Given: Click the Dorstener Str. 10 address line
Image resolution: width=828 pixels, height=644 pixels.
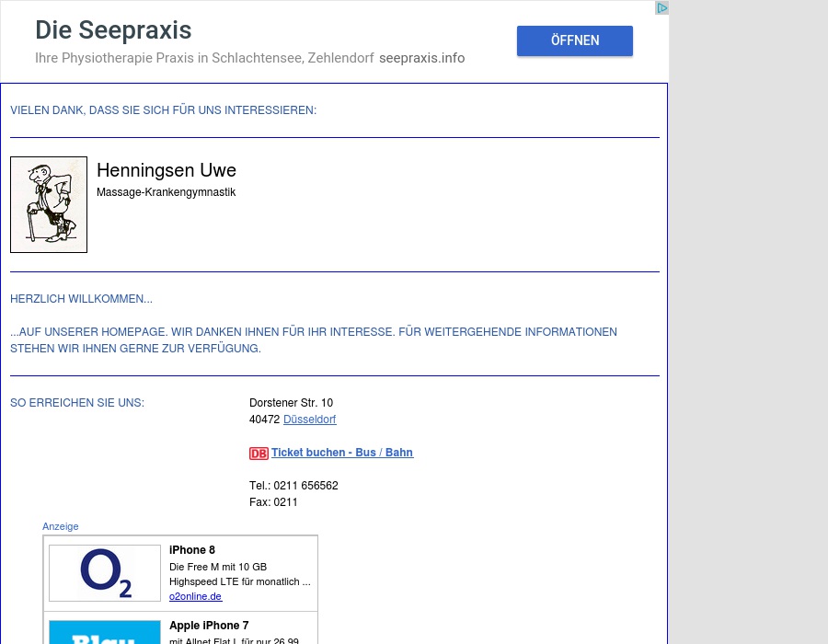Looking at the screenshot, I should click(291, 403).
